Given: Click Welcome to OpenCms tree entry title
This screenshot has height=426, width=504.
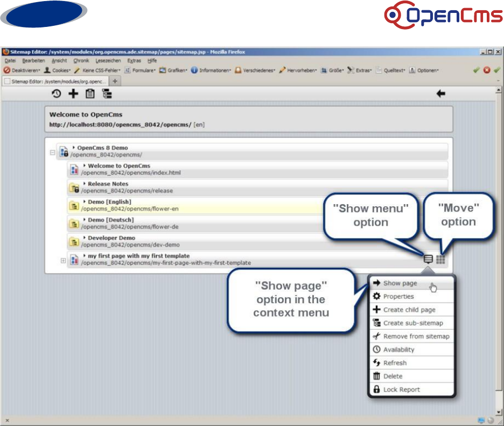Looking at the screenshot, I should click(119, 166).
